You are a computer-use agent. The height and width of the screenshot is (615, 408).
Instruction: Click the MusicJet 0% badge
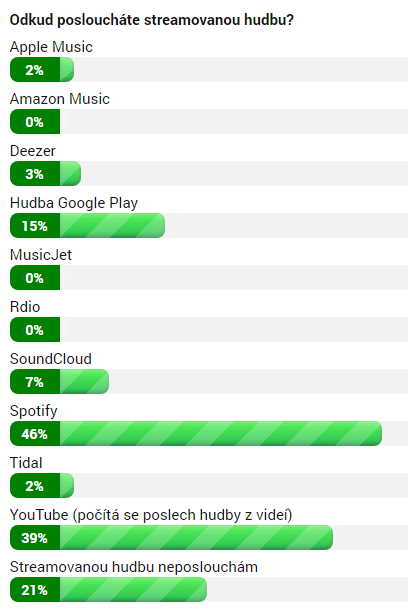(x=35, y=278)
